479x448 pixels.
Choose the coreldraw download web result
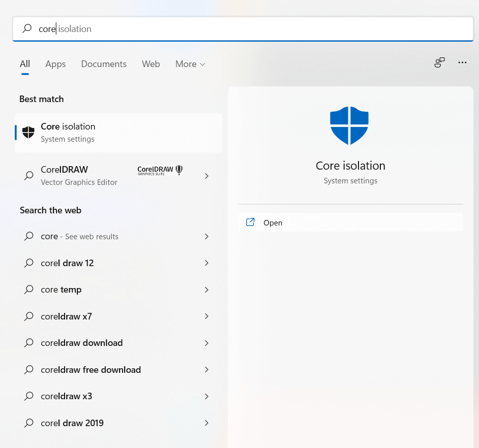pyautogui.click(x=81, y=343)
